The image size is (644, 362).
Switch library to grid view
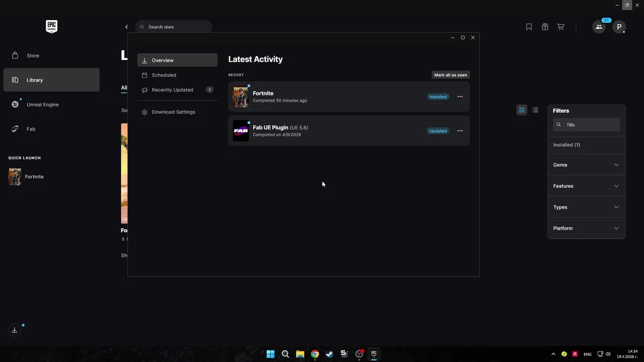[522, 110]
